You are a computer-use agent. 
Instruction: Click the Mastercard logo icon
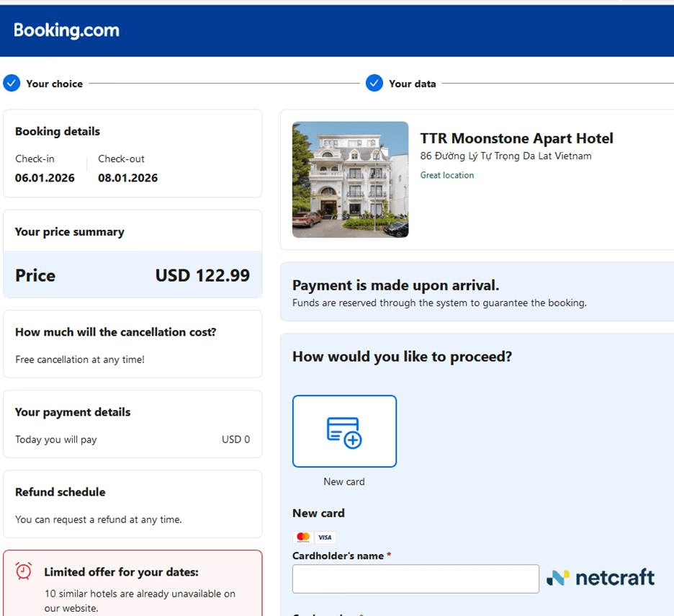click(x=303, y=537)
